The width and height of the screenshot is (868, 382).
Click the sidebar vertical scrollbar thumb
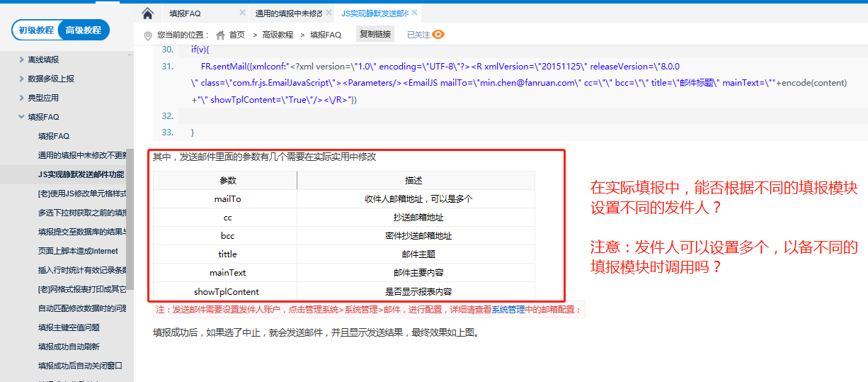click(130, 220)
